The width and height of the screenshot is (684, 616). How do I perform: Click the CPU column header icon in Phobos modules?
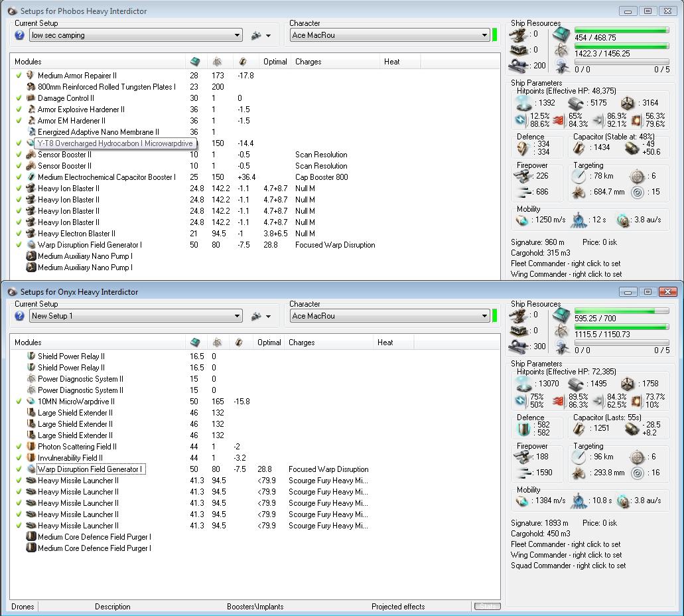[x=195, y=62]
